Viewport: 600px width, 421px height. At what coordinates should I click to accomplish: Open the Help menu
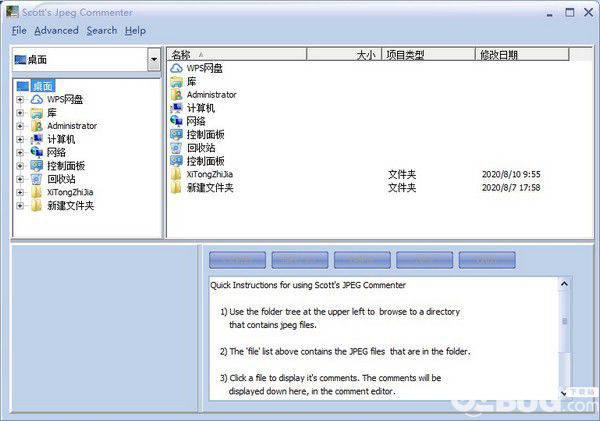[135, 31]
